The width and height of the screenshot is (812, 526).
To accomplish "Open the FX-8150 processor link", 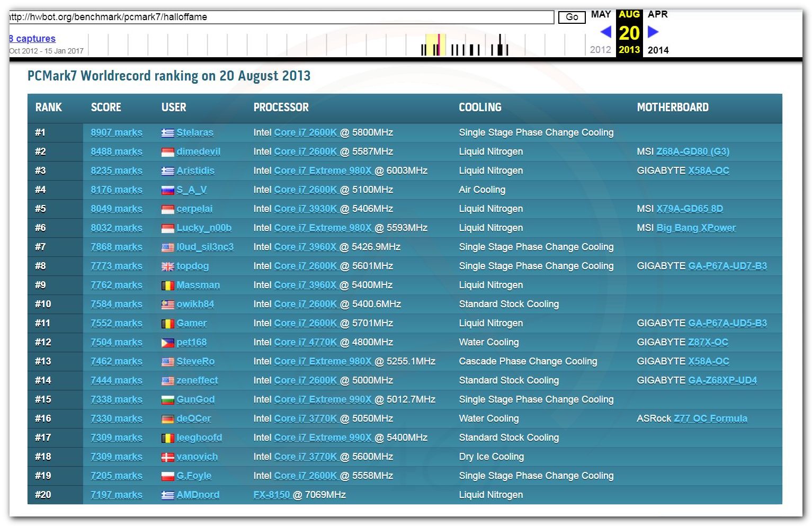I will tap(272, 495).
